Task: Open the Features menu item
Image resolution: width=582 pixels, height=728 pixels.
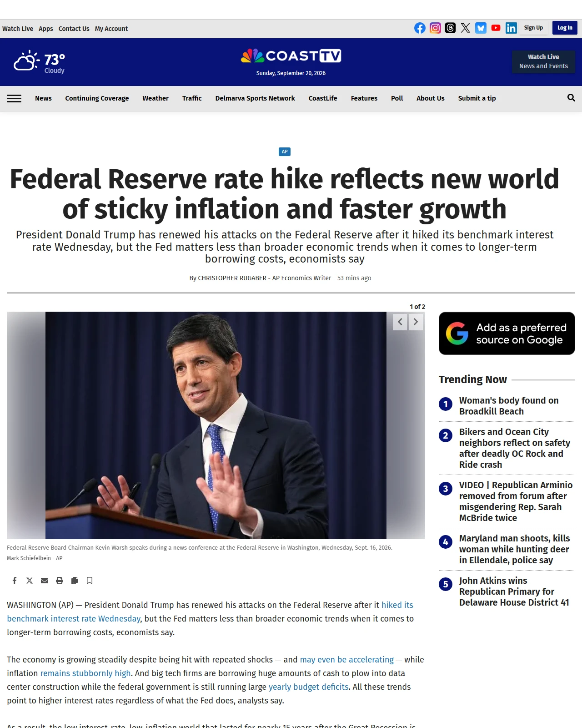Action: pos(364,98)
